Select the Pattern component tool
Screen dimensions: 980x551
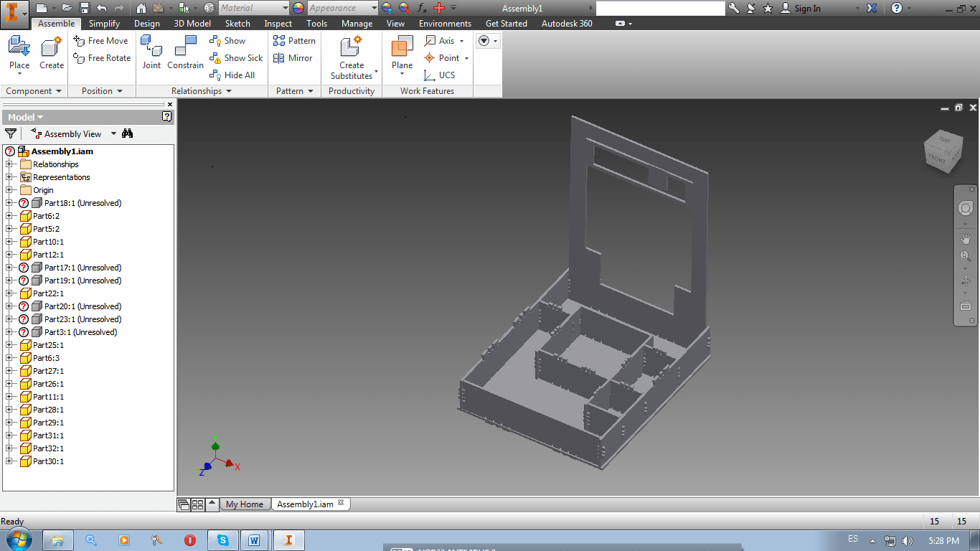coord(294,41)
